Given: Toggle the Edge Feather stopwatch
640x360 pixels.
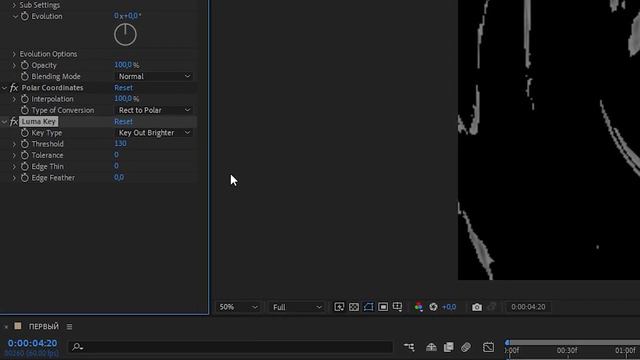Looking at the screenshot, I should click(24, 178).
